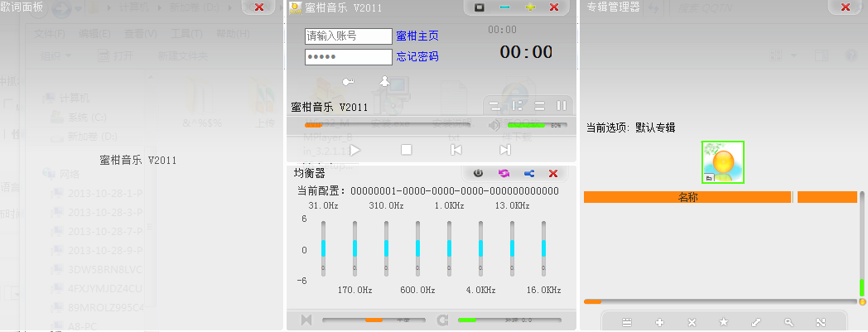Click the bar-with-dots icon above volume
868x332 pixels.
(x=517, y=105)
